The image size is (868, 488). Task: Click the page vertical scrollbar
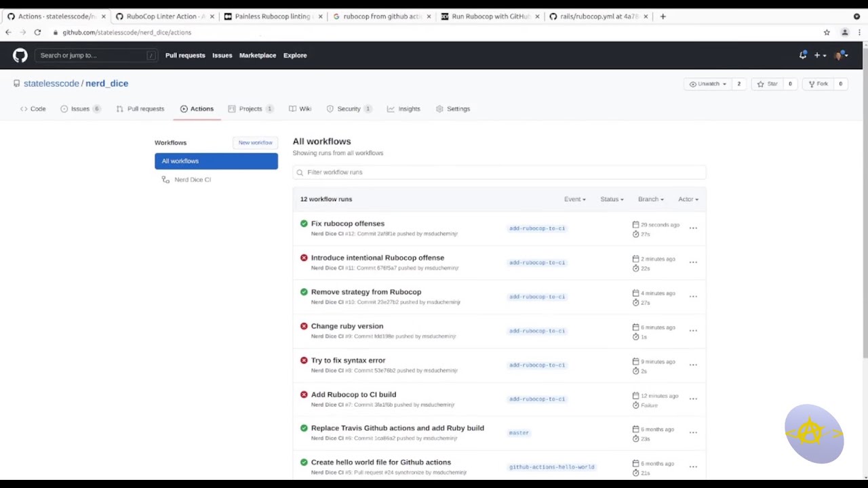pyautogui.click(x=865, y=203)
